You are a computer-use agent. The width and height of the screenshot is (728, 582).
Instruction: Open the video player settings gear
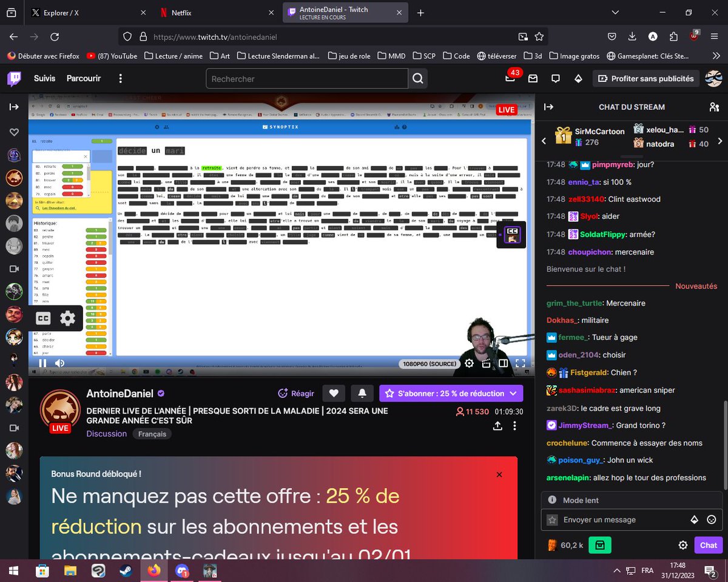coord(469,363)
